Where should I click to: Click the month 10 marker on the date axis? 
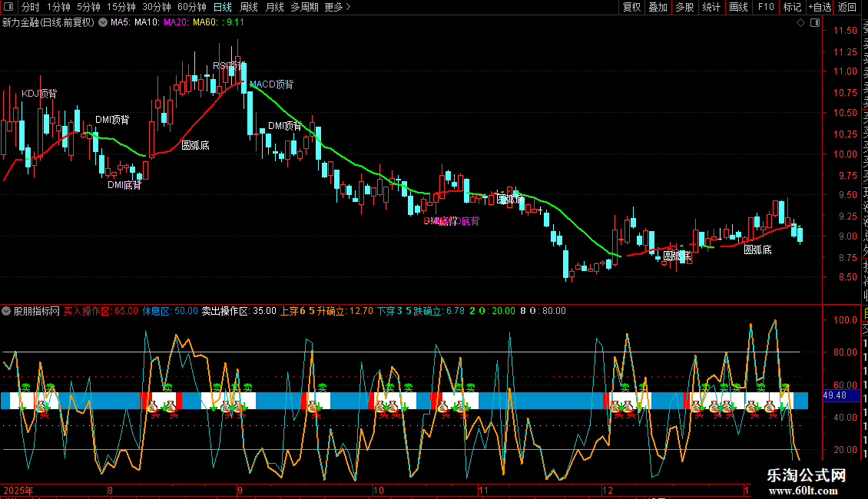pos(379,490)
